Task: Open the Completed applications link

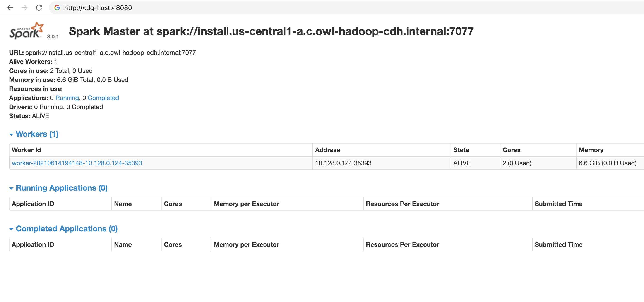Action: [103, 98]
